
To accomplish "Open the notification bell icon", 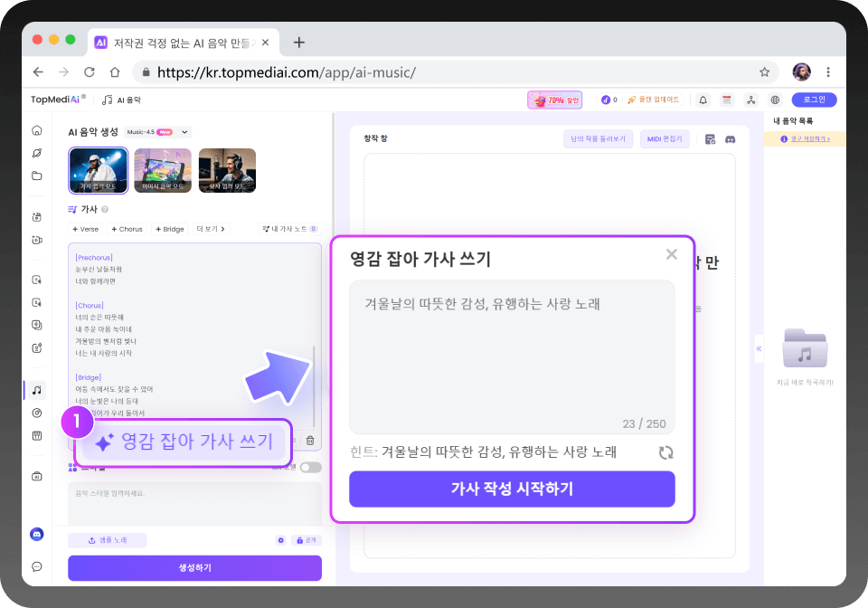I will (x=703, y=100).
